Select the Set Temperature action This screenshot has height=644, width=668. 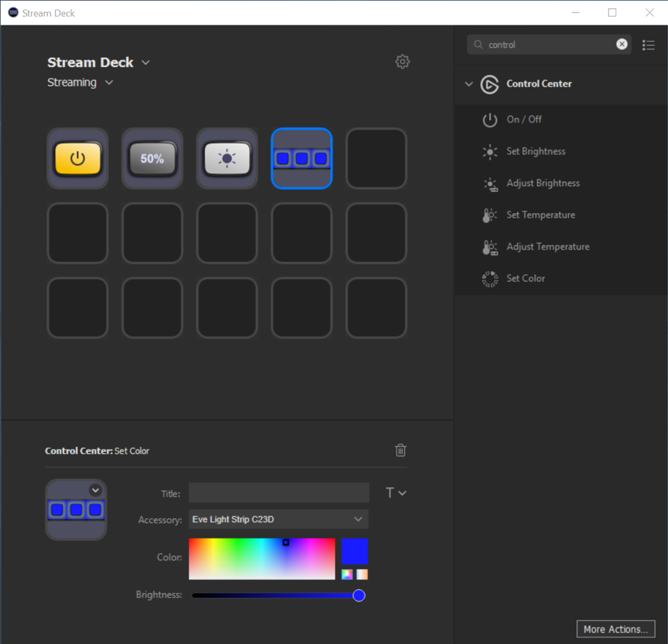[x=540, y=215]
